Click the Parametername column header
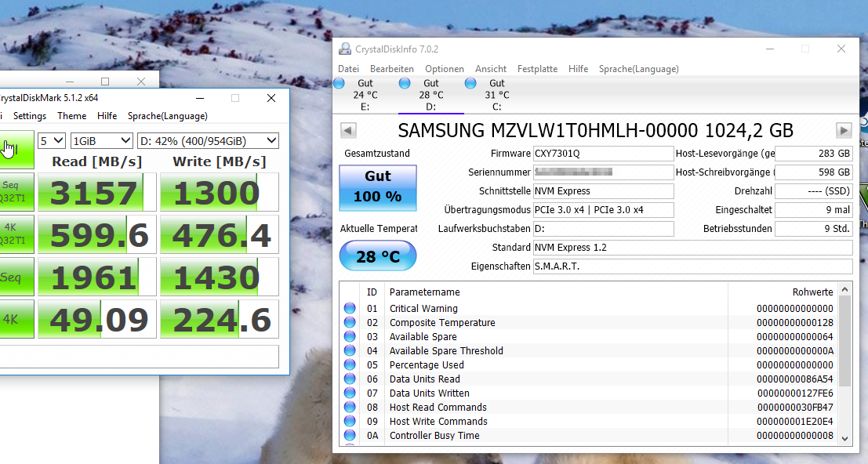868x464 pixels. pyautogui.click(x=557, y=292)
